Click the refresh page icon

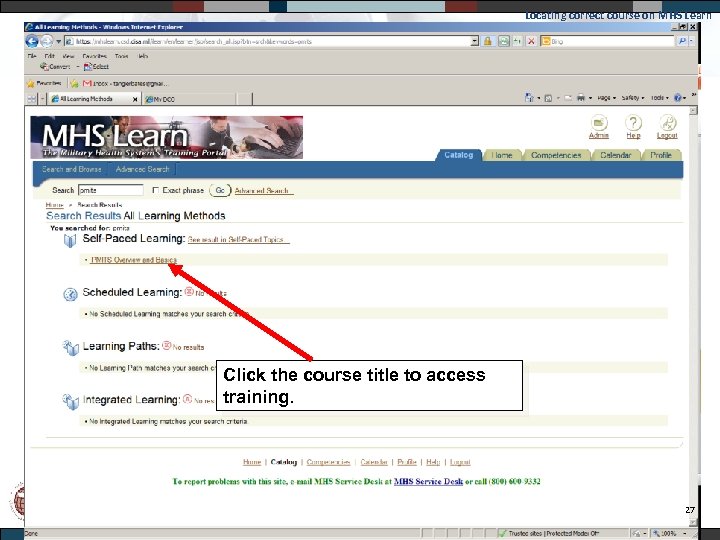point(518,41)
